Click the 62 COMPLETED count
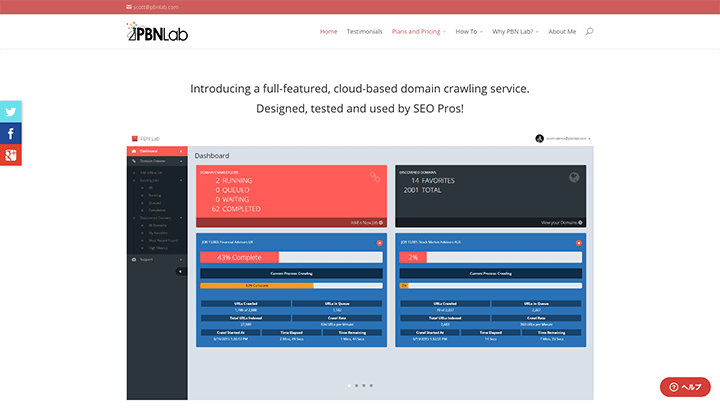720x413 pixels. [236, 209]
